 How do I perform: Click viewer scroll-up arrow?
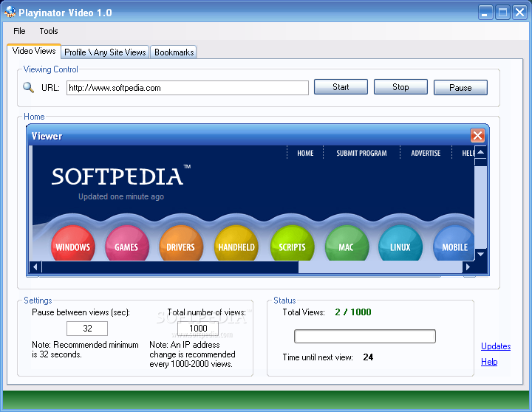480,152
